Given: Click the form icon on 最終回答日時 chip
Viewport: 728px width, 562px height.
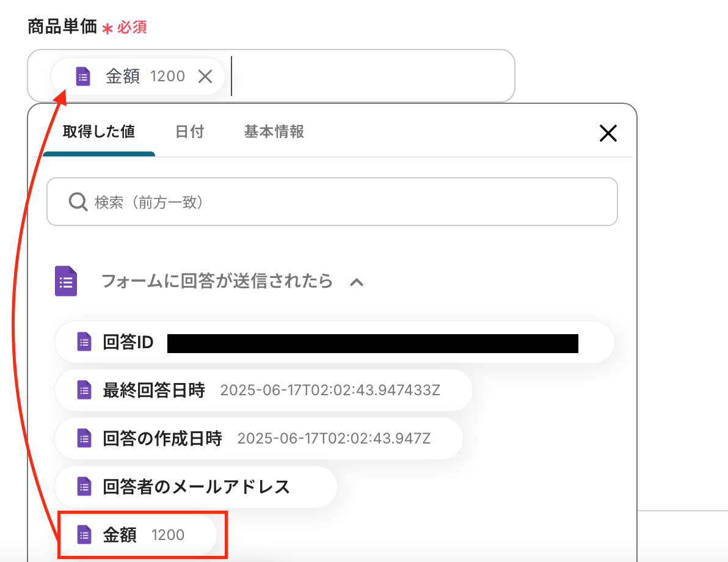Looking at the screenshot, I should click(84, 390).
